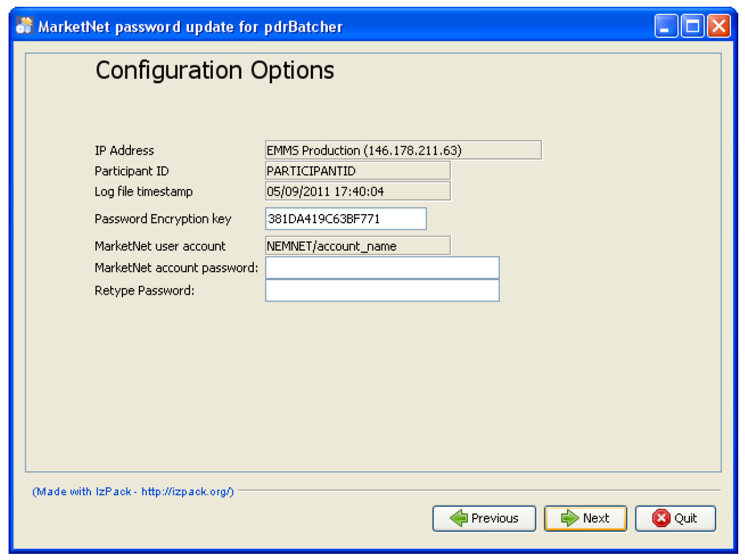This screenshot has width=745, height=560.
Task: Click the Next button
Action: point(585,518)
